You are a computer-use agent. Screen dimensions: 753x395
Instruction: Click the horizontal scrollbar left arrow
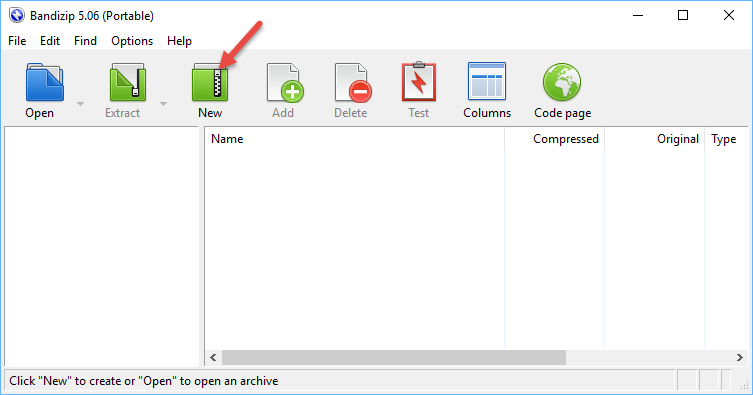(213, 358)
